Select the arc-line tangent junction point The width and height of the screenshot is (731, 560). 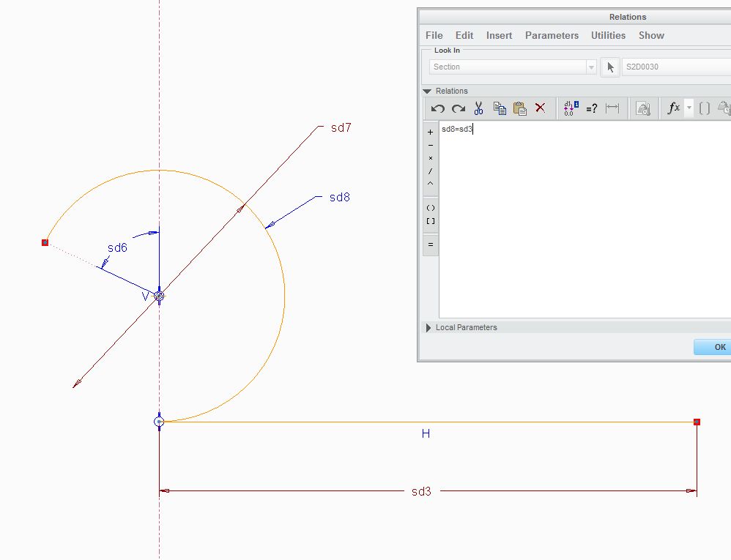pyautogui.click(x=159, y=422)
